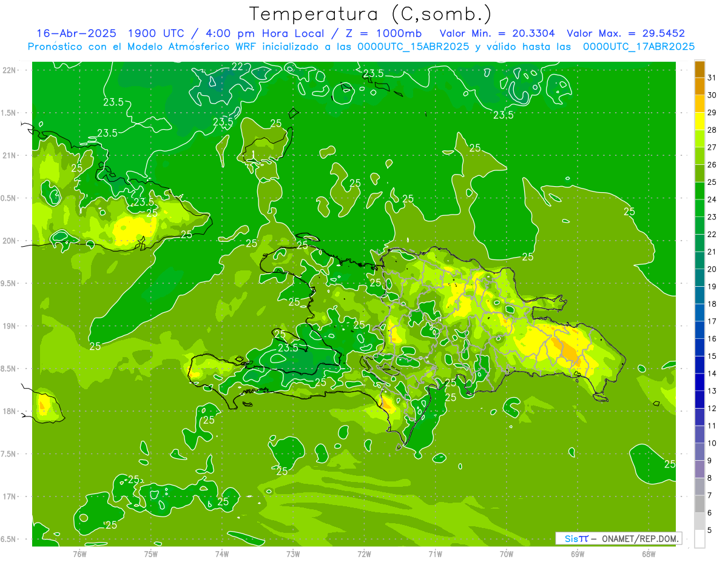The height and width of the screenshot is (562, 728).
Task: Click the "17N" latitude axis label
Action: tap(9, 497)
